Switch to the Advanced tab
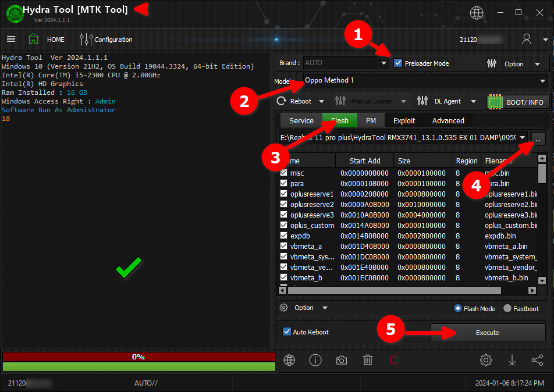554x392 pixels. (x=448, y=120)
